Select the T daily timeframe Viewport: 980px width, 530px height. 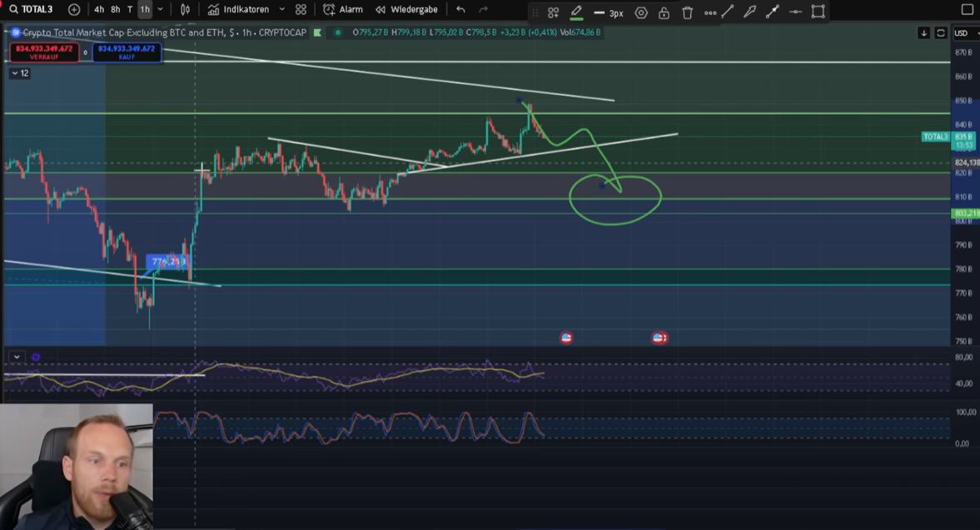(x=129, y=9)
